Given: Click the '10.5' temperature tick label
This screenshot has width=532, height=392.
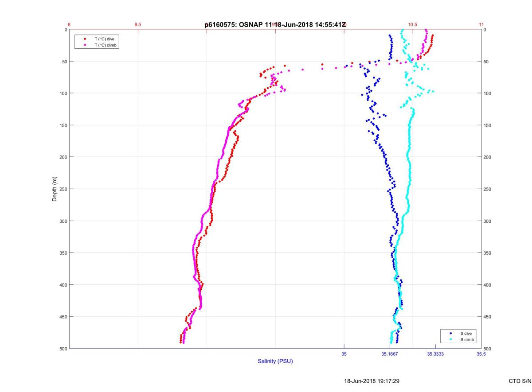Looking at the screenshot, I should [x=413, y=24].
